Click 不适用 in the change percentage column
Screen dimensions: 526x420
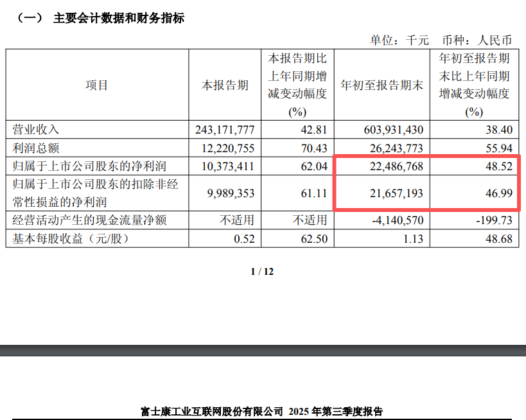310,220
